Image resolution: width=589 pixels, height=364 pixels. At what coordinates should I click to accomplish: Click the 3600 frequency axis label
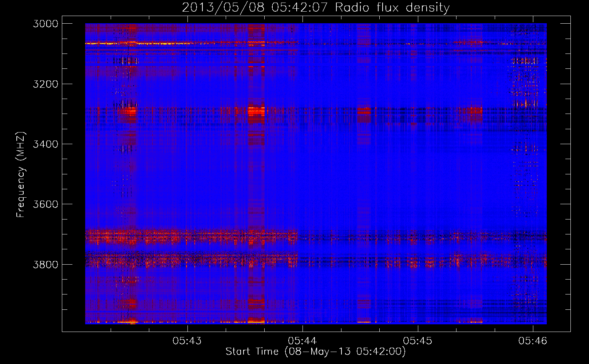pos(46,204)
